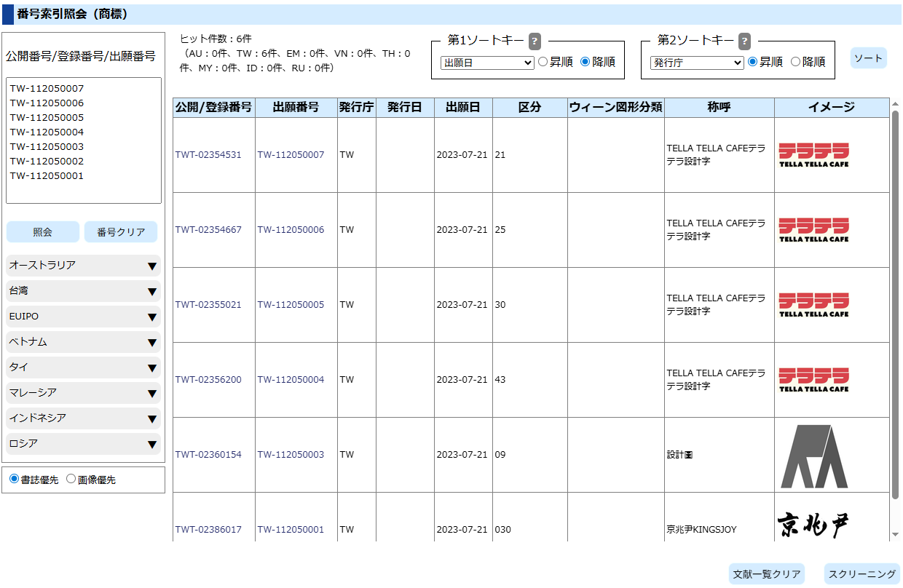
Task: Select descending order for first sort key
Action: click(585, 63)
